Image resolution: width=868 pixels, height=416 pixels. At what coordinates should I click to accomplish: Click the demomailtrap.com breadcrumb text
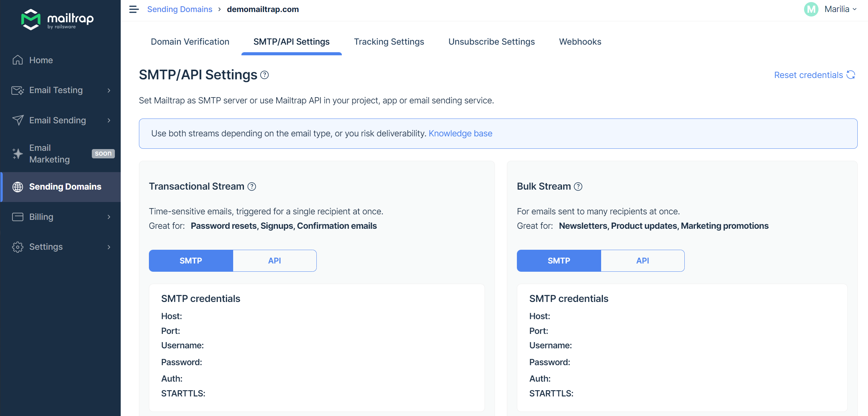[x=263, y=9]
